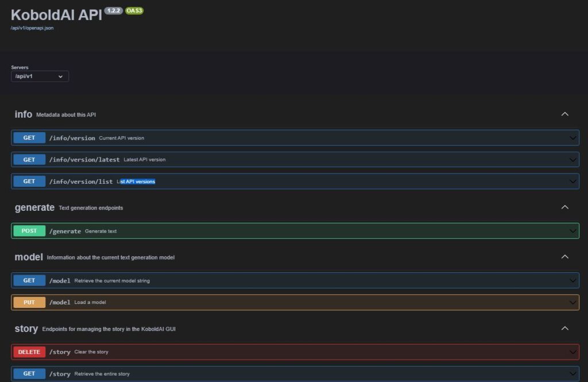Click the GET badge for /info/version/latest
The height and width of the screenshot is (382, 588).
[29, 160]
